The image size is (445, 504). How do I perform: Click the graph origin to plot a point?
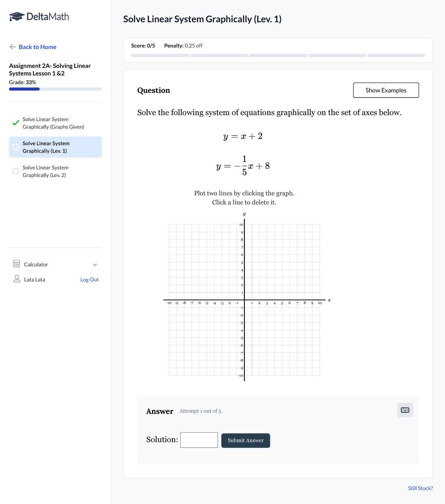click(x=244, y=300)
